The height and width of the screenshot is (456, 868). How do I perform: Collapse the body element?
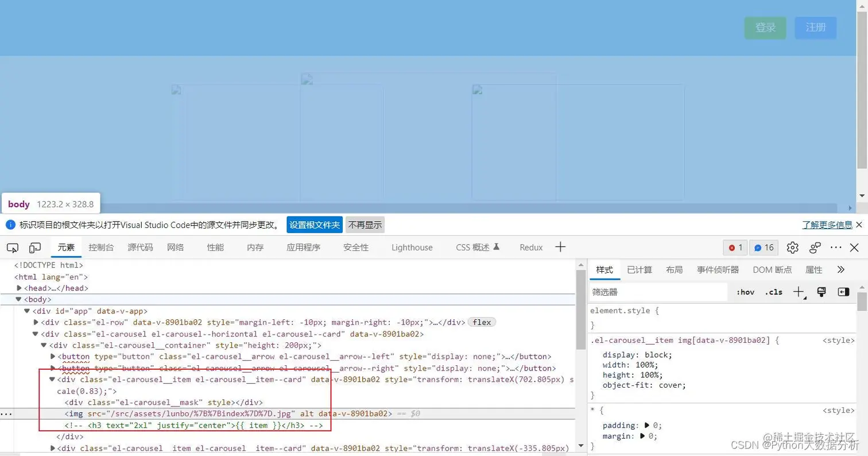tap(19, 299)
